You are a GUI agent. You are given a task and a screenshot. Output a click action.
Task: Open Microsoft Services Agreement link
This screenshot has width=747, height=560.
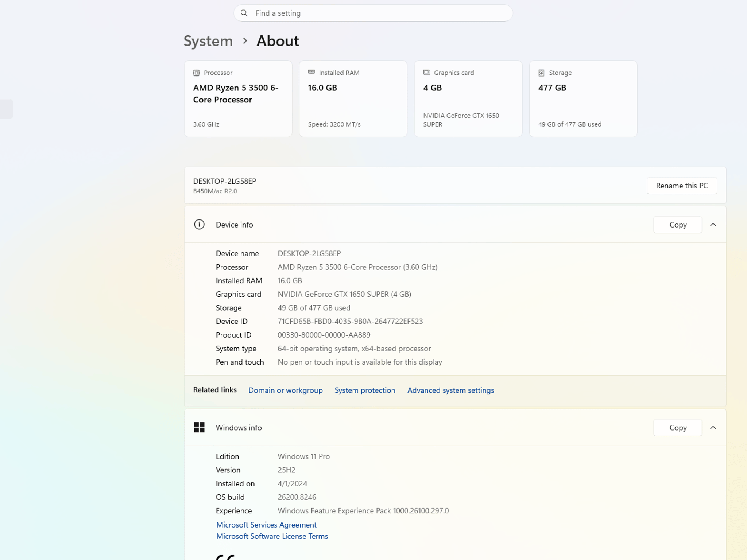pyautogui.click(x=266, y=525)
